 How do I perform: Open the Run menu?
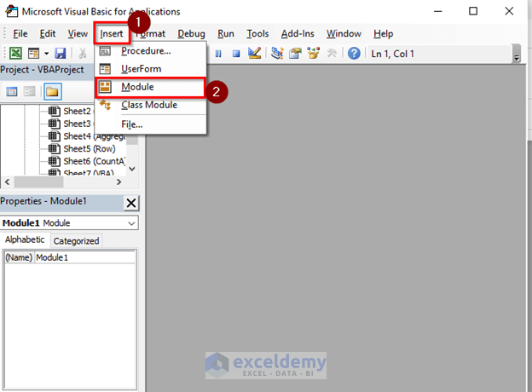coord(226,34)
